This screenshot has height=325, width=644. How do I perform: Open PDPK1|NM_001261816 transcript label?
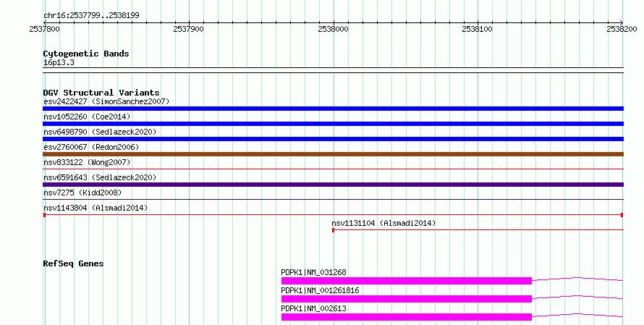click(x=320, y=290)
